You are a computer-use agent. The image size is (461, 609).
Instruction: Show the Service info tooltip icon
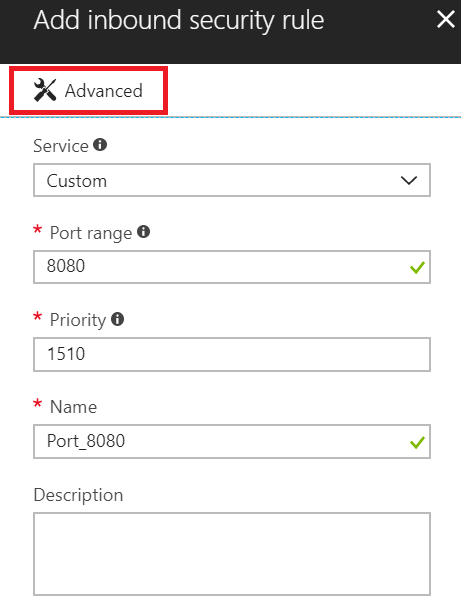point(100,145)
